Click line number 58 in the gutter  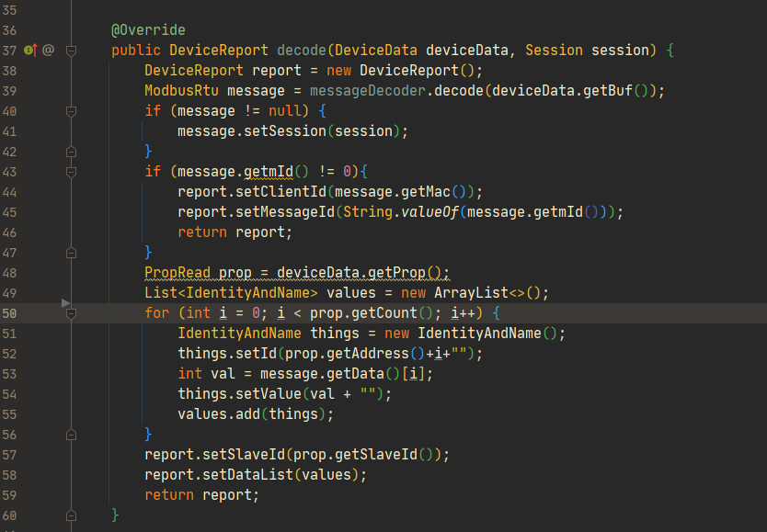9,475
